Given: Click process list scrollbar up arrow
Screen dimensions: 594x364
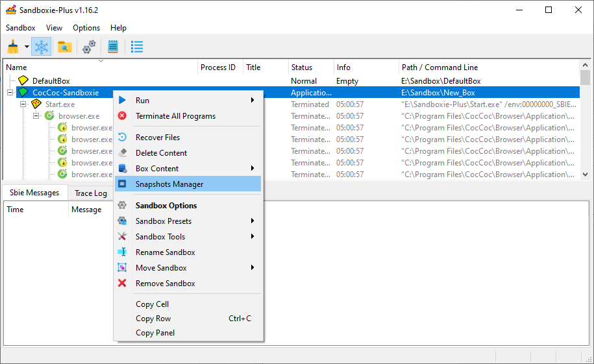Looking at the screenshot, I should pyautogui.click(x=586, y=65).
